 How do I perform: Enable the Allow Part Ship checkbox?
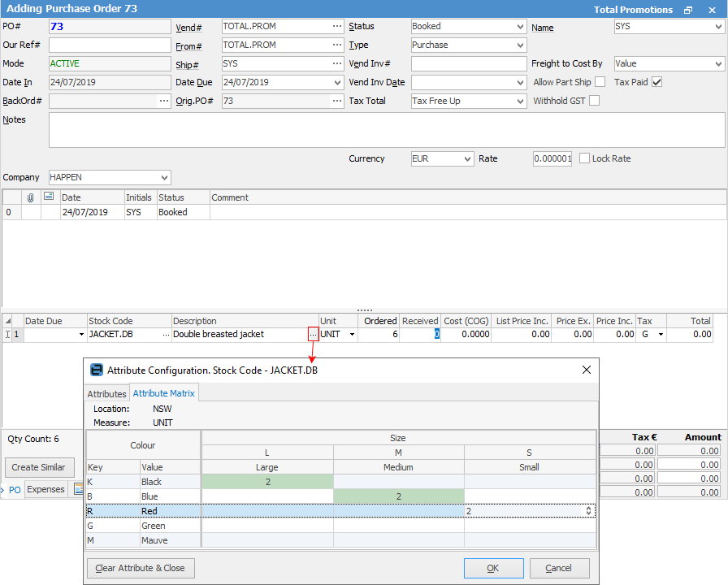click(x=600, y=82)
